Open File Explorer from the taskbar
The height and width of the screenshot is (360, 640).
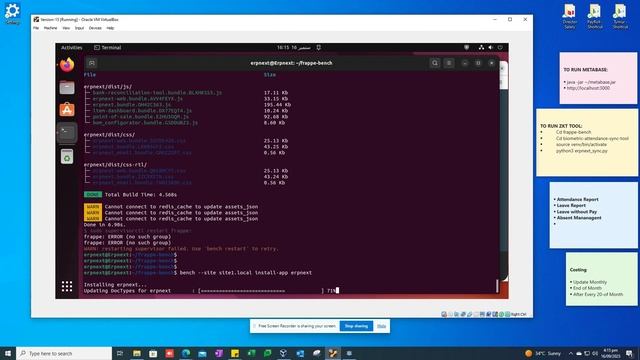137,353
